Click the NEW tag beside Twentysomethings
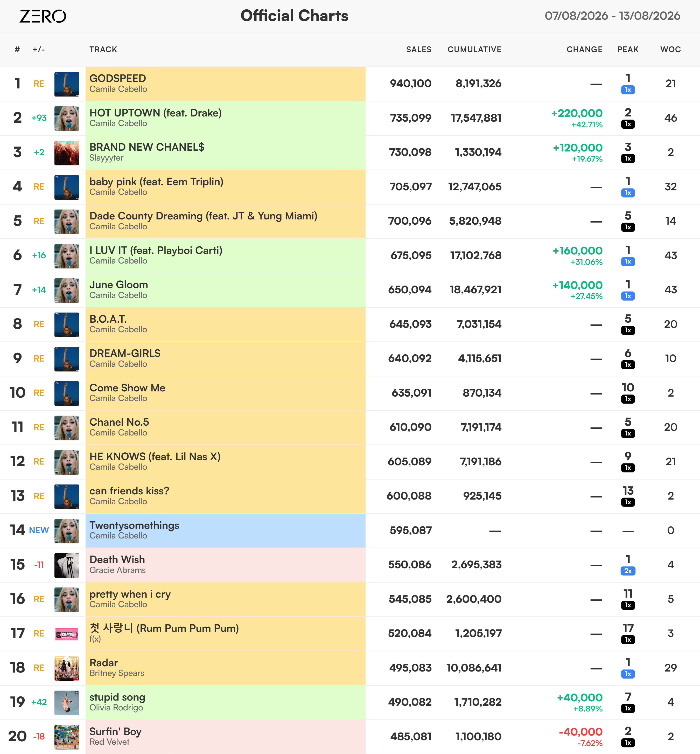This screenshot has height=754, width=700. 39,530
